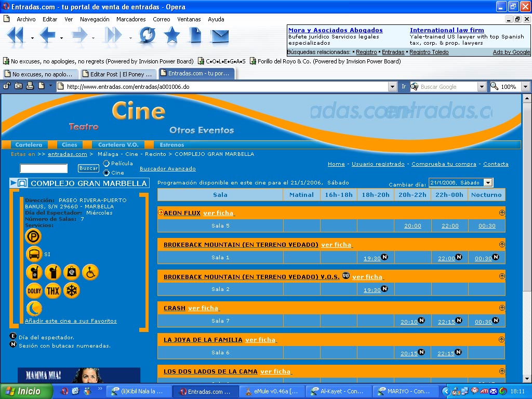Click the bus service icon

click(34, 254)
